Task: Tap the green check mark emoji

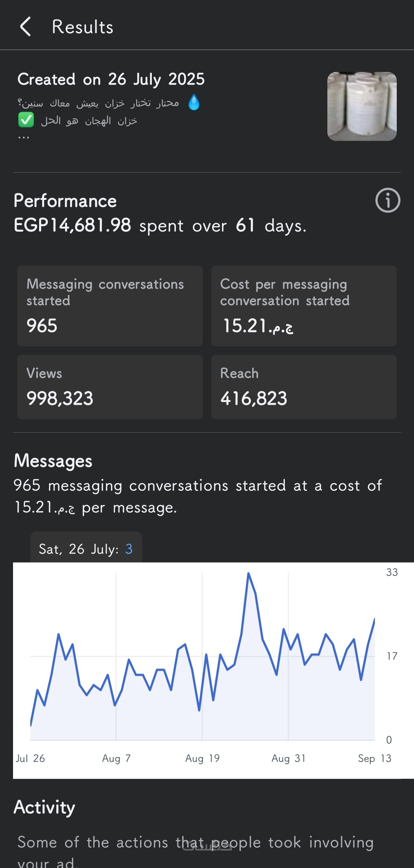Action: tap(26, 121)
